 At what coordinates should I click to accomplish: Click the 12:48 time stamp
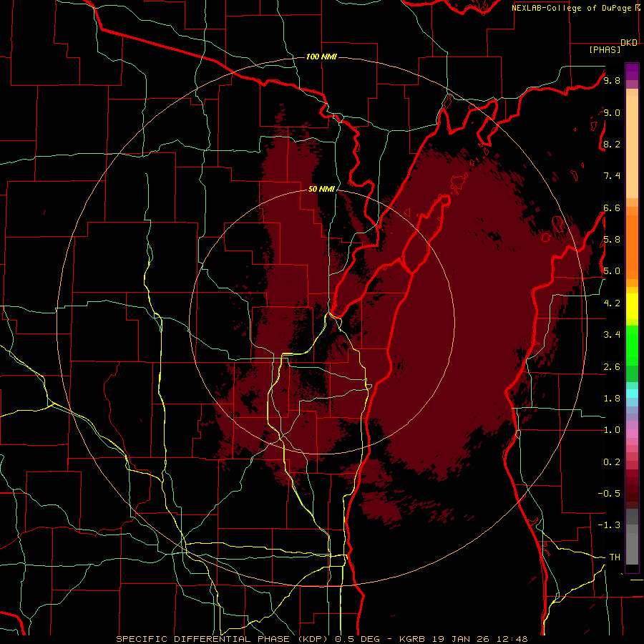(x=512, y=639)
